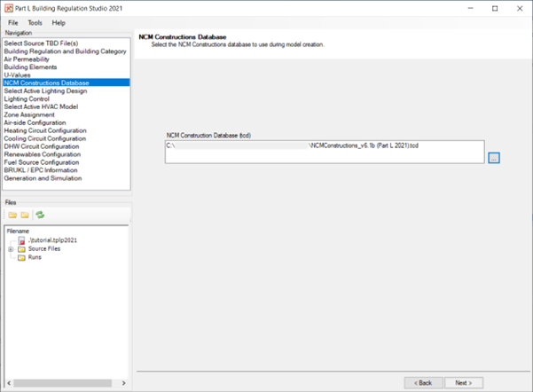Expand the Source Files tree node
Screen dimensions: 533x392
click(x=11, y=249)
